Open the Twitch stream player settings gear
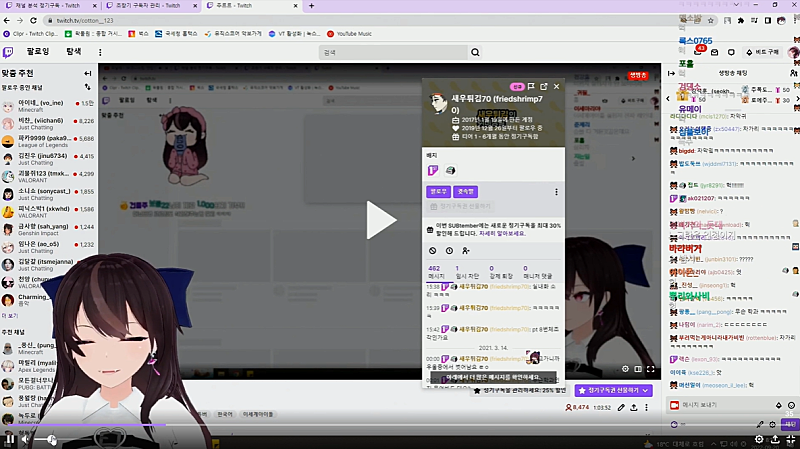This screenshot has width=800, height=449. pyautogui.click(x=625, y=369)
